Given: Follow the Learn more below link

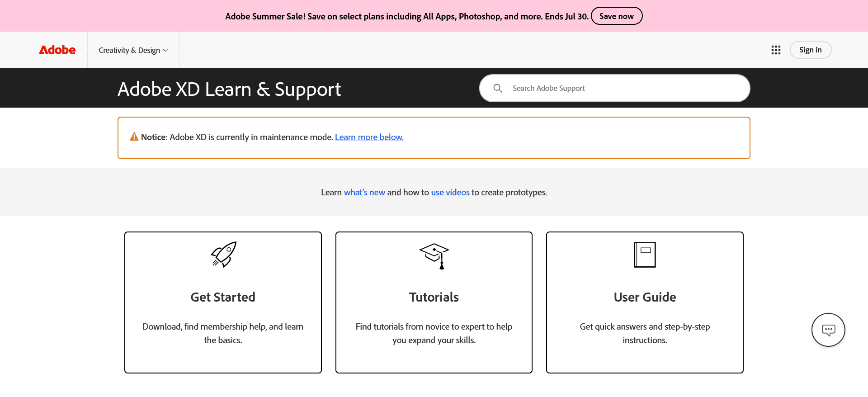Looking at the screenshot, I should (369, 137).
